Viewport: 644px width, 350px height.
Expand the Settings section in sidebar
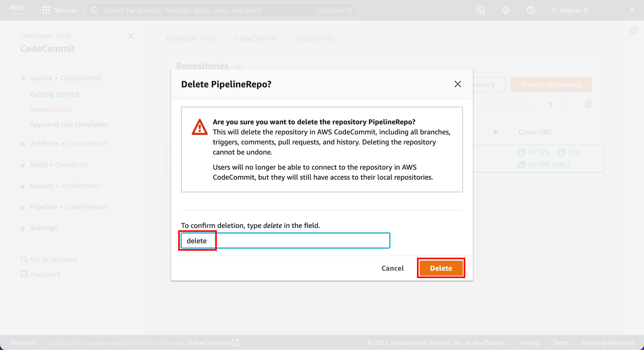pyautogui.click(x=23, y=229)
